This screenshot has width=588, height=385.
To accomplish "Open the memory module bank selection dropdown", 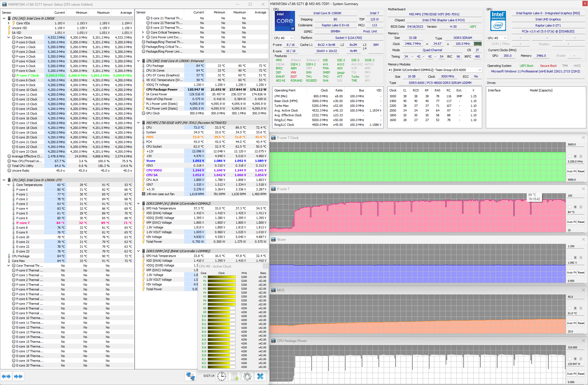I will (435, 70).
